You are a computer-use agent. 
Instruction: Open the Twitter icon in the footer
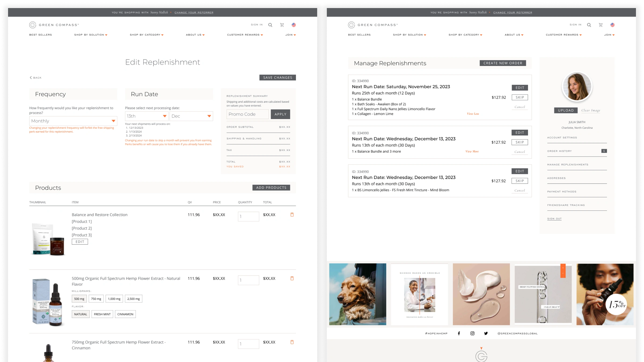pyautogui.click(x=486, y=333)
